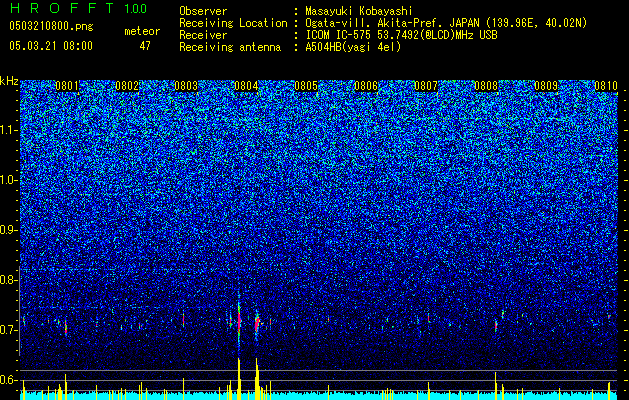Select the file name 0503210800.png
The height and width of the screenshot is (400, 629).
51,27
